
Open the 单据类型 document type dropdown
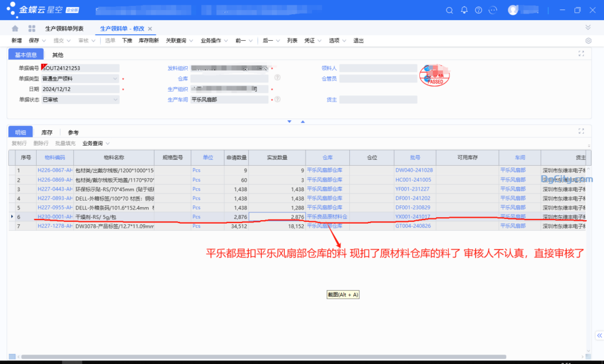click(116, 77)
